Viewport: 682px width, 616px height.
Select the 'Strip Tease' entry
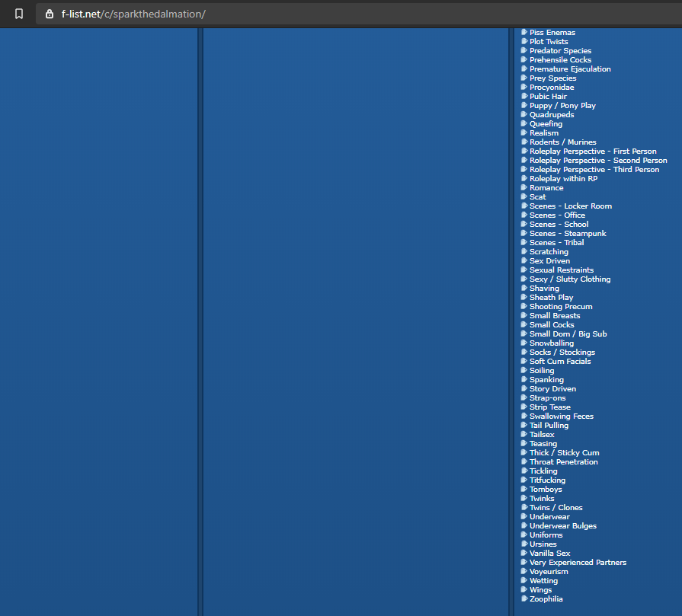click(x=549, y=407)
